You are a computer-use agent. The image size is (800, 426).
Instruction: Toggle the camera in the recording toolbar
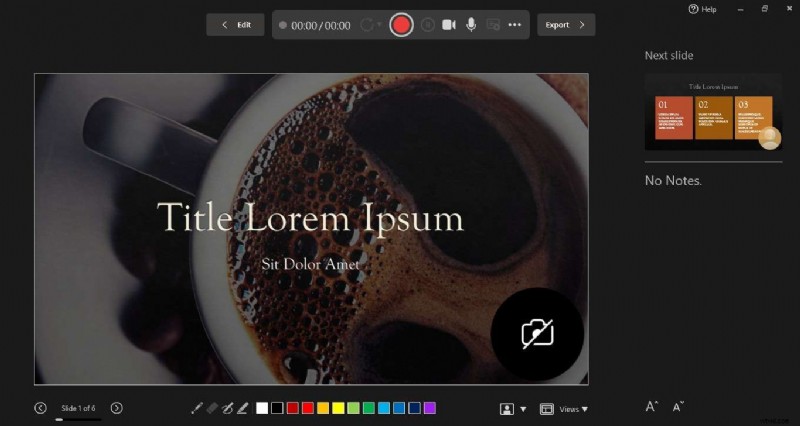pos(449,25)
